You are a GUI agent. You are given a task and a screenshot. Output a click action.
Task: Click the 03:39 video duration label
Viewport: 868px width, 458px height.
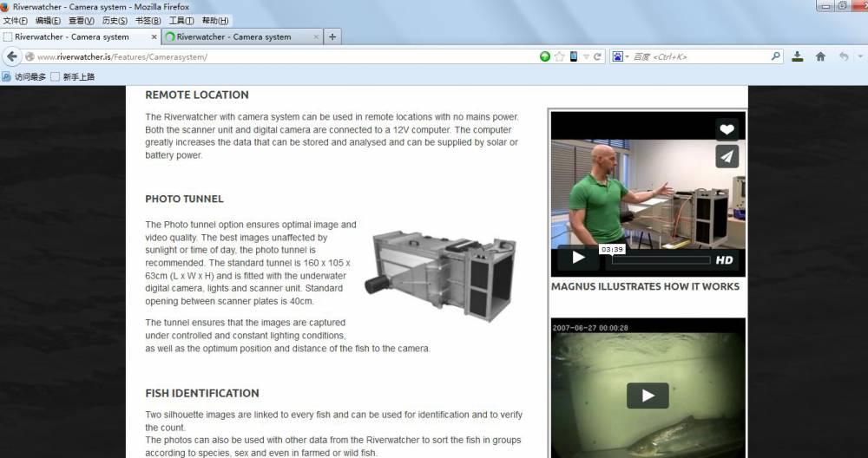612,250
